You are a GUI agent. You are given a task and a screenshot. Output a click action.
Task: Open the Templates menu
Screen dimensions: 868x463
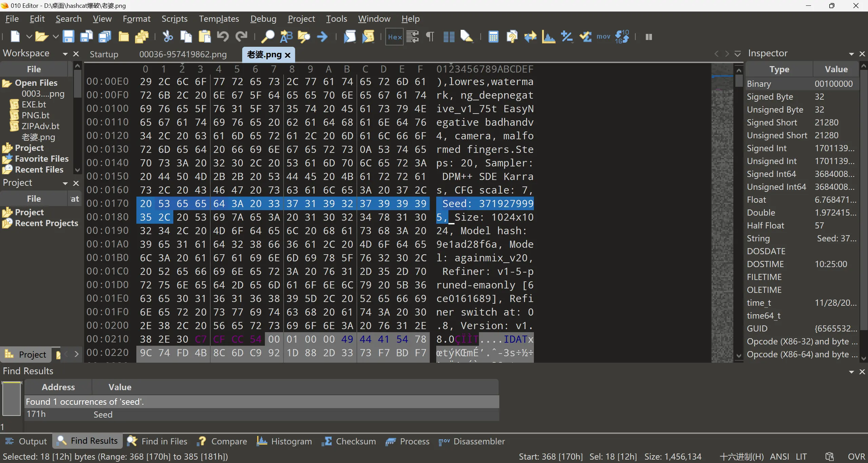pos(219,19)
